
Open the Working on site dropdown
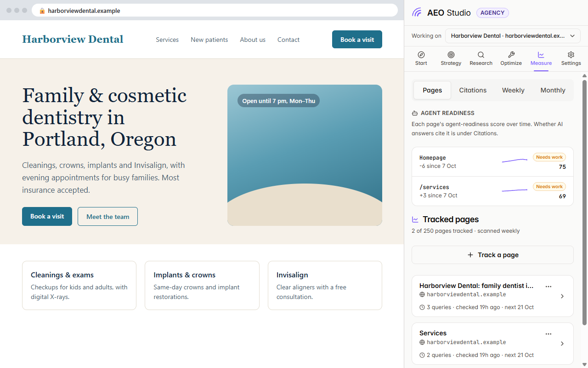[513, 36]
